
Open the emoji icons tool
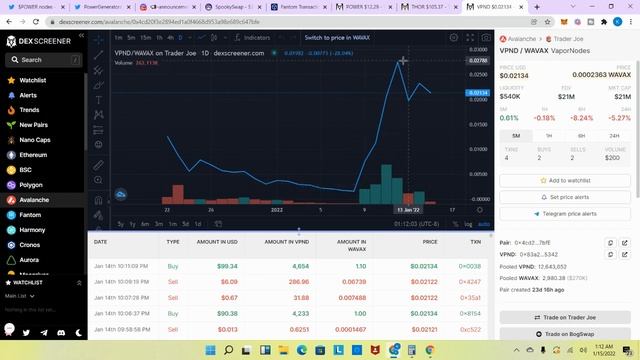coord(98,144)
